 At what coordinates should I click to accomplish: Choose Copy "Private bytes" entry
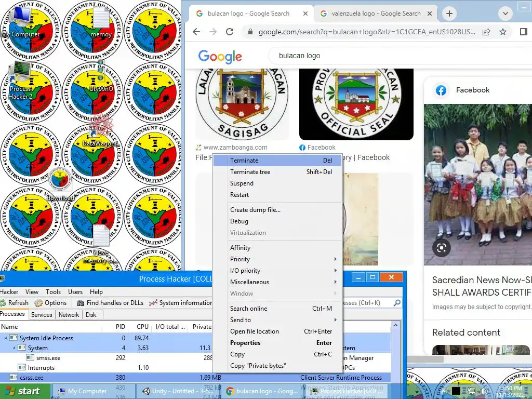pyautogui.click(x=277, y=366)
